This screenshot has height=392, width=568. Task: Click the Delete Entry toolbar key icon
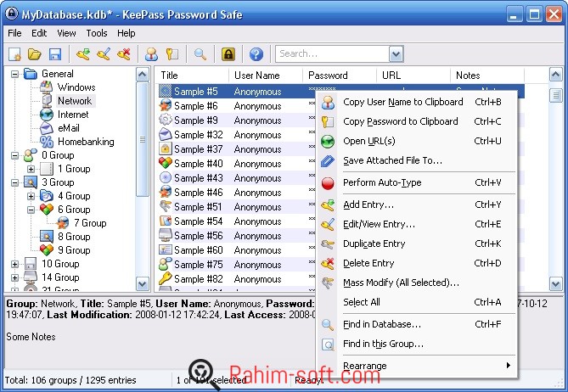(x=124, y=54)
